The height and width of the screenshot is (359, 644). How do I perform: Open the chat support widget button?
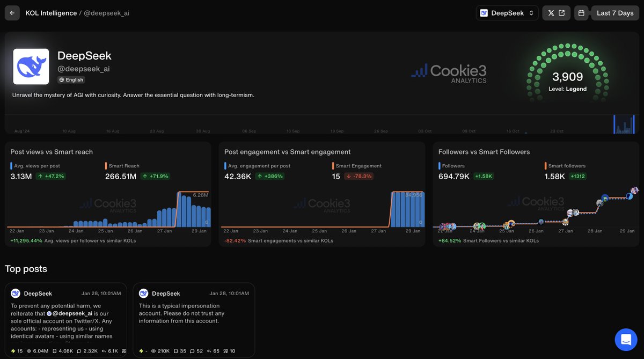(625, 339)
